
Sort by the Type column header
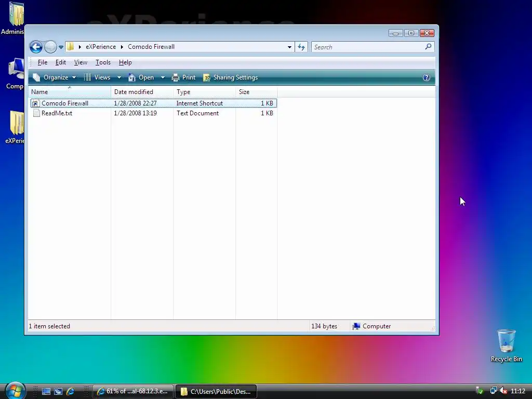point(205,91)
